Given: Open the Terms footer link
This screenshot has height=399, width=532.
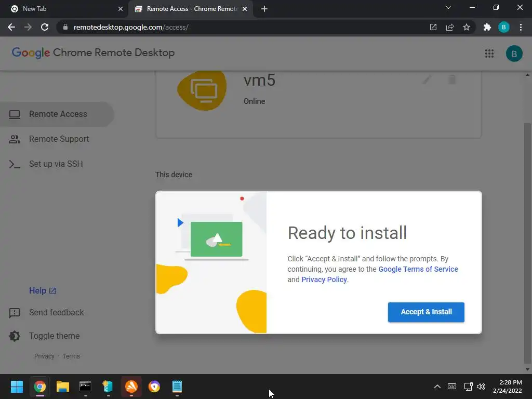Looking at the screenshot, I should [71, 356].
